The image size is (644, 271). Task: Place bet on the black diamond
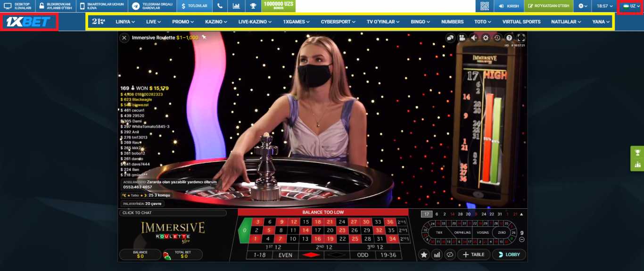click(337, 255)
